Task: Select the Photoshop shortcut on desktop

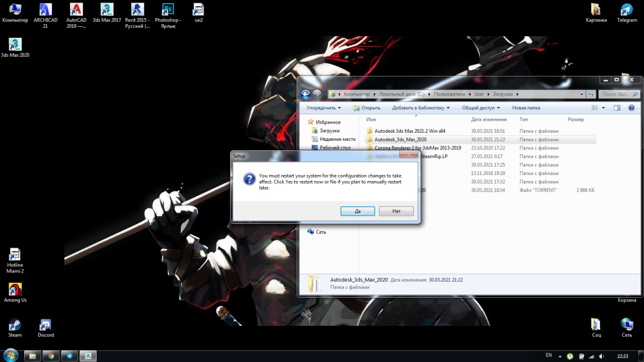Action: 168,15
